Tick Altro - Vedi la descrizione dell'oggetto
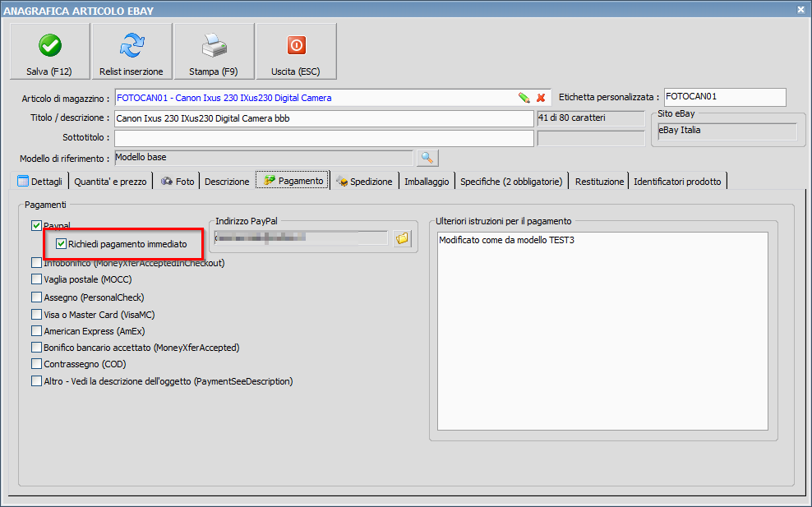 (x=36, y=381)
